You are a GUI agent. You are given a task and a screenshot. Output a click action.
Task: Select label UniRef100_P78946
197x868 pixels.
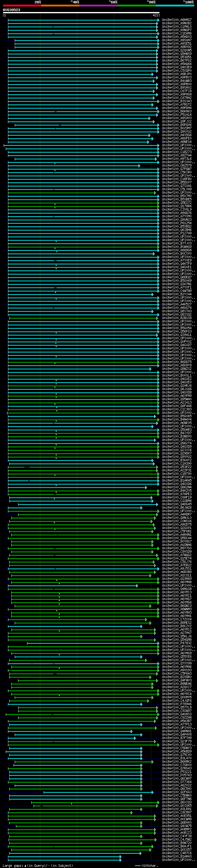click(177, 704)
